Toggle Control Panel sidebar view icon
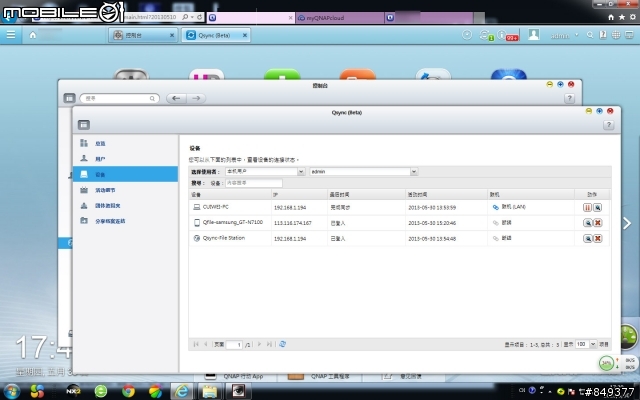This screenshot has height=400, width=640. click(x=69, y=98)
